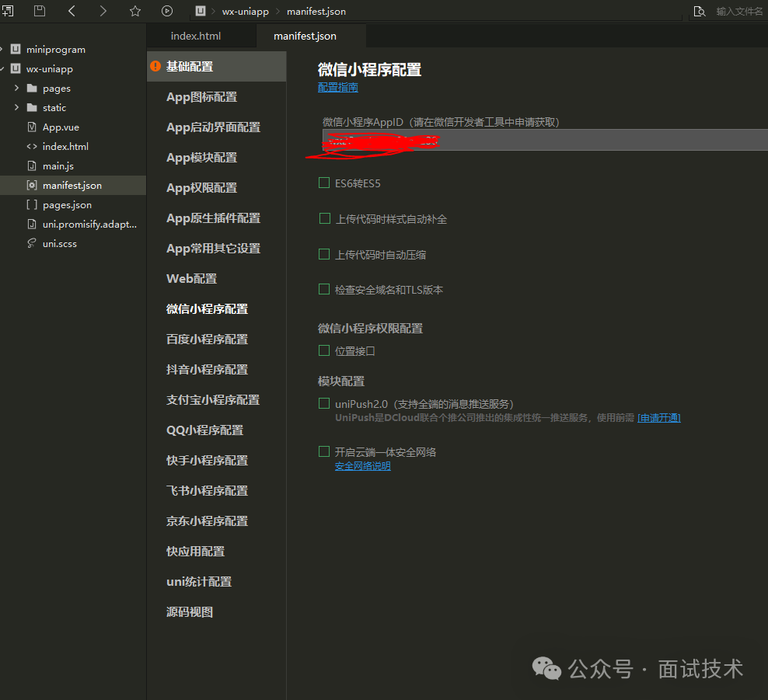Open uni统计配置 section
This screenshot has width=768, height=700.
click(x=199, y=582)
